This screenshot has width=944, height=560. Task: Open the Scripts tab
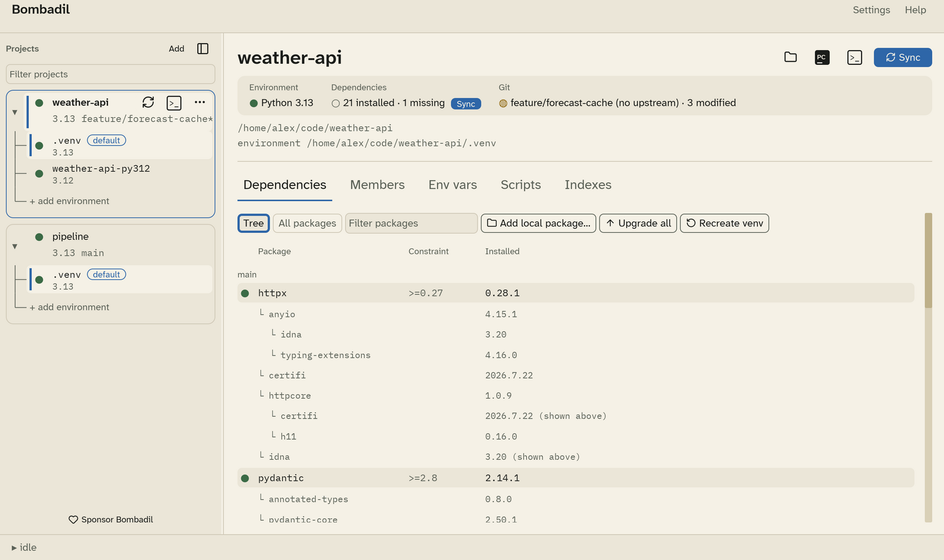[x=521, y=185]
